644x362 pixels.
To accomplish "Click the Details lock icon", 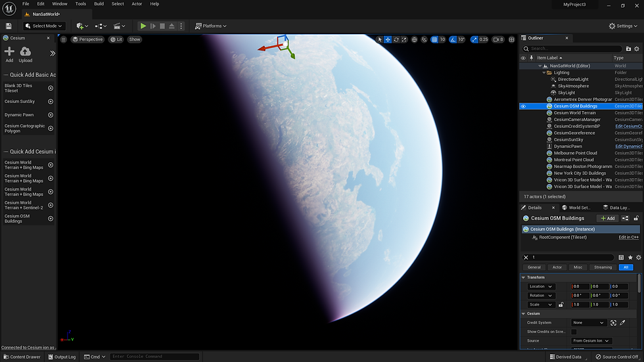I will (x=636, y=218).
